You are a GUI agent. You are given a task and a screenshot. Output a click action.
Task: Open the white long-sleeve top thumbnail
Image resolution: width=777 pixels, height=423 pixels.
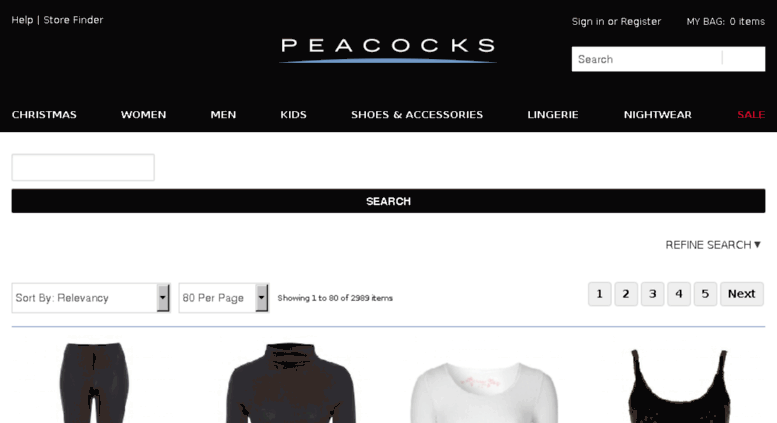[484, 392]
